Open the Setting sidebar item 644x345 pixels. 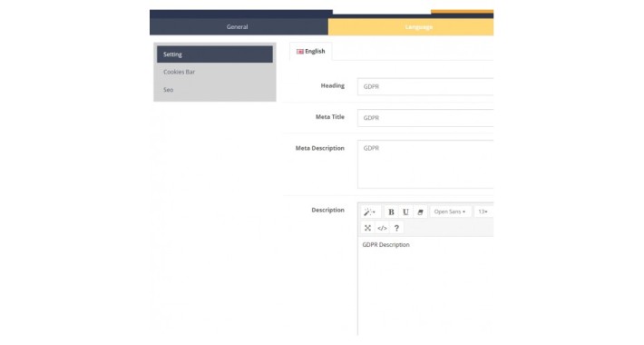pos(215,54)
